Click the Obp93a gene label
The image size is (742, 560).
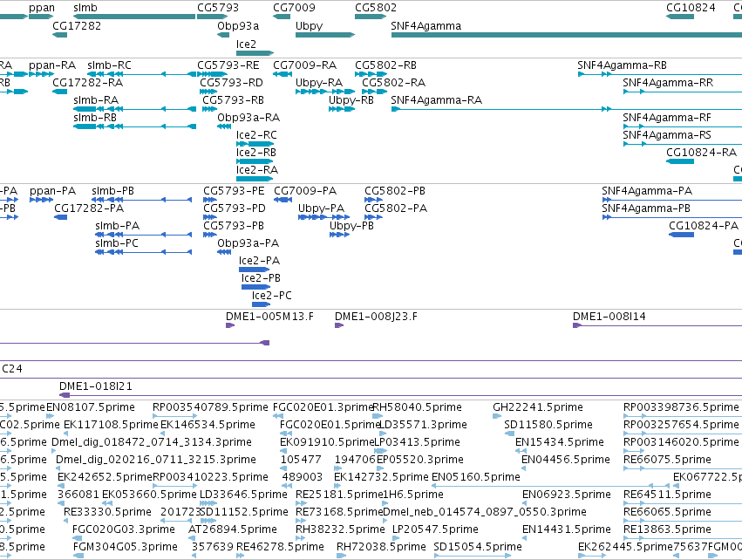point(238,25)
